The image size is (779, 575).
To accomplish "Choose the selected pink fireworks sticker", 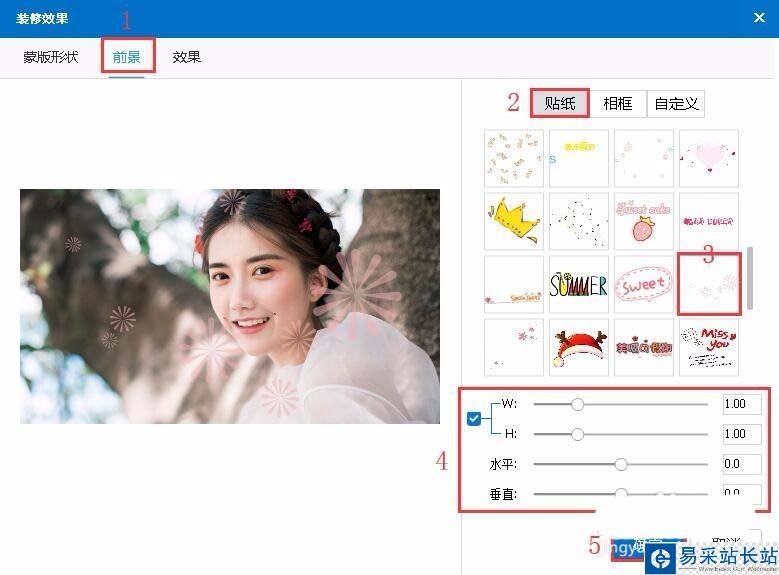I will (x=709, y=284).
